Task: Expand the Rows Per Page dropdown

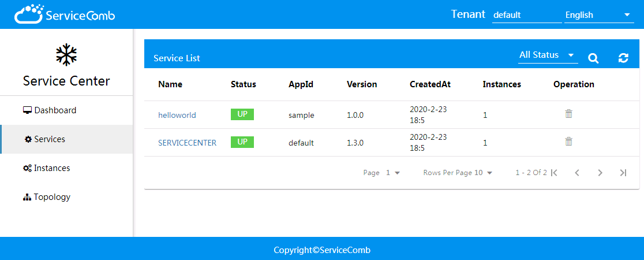Action: 458,173
